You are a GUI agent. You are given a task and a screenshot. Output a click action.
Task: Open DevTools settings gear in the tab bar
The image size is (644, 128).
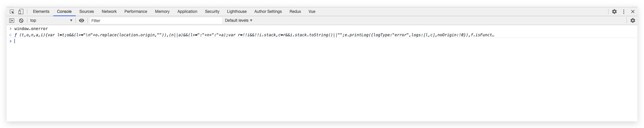(614, 12)
